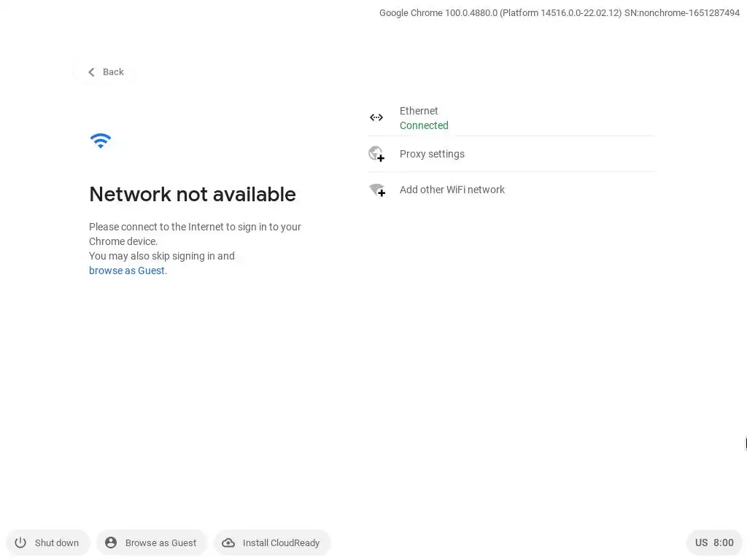Screen dimensions: 747x560
Task: Click the cloud icon for Install CloudReady
Action: tap(228, 542)
